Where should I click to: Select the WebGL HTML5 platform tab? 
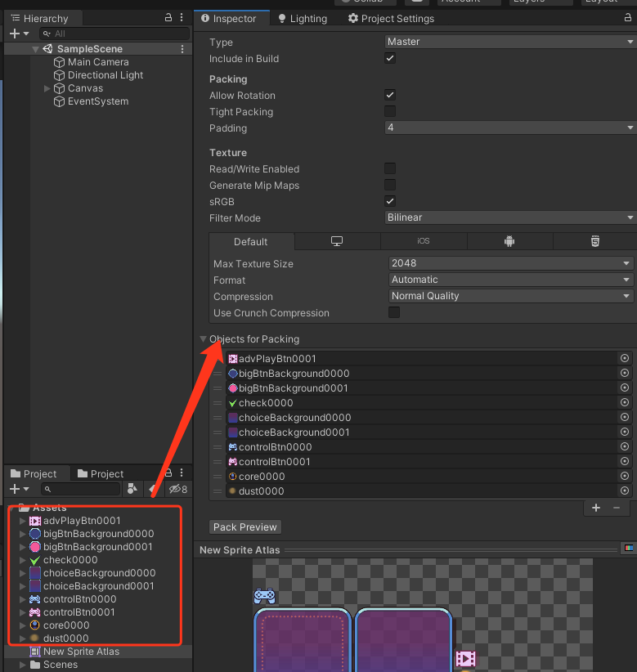coord(595,241)
